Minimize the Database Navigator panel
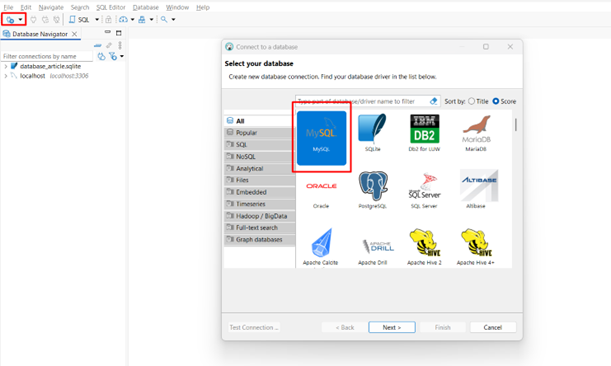This screenshot has width=611, height=366. click(108, 32)
